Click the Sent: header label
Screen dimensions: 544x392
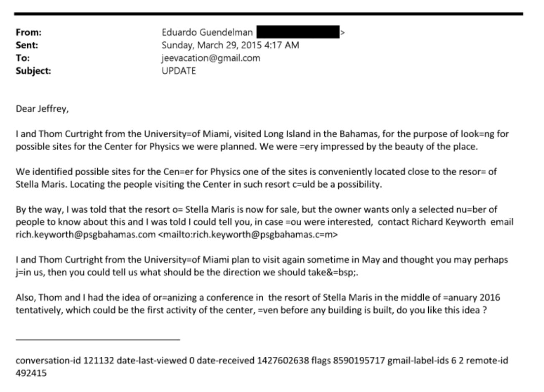[x=27, y=45]
